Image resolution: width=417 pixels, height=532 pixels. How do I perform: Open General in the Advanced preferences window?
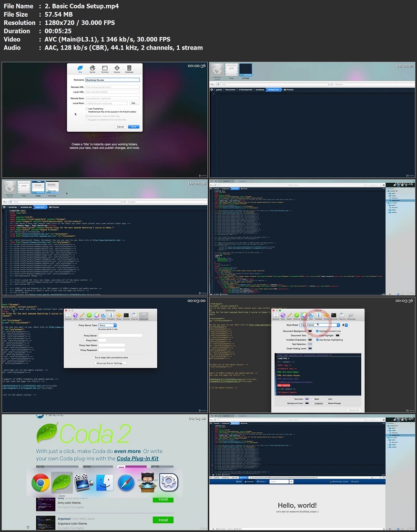(68, 316)
